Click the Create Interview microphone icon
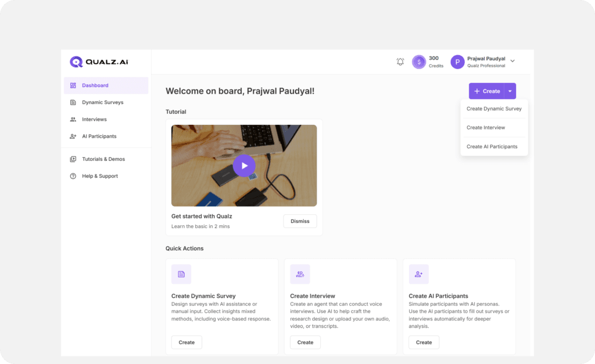Screen dimensions: 595x364 coord(300,273)
